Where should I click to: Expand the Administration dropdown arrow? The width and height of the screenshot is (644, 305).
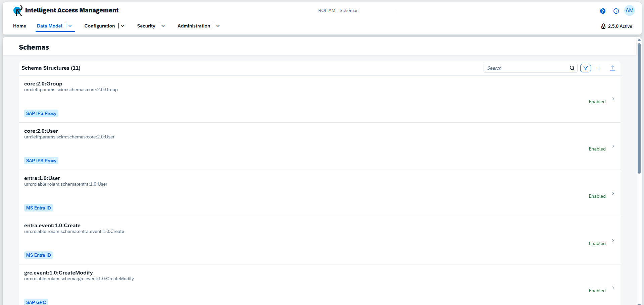point(218,26)
